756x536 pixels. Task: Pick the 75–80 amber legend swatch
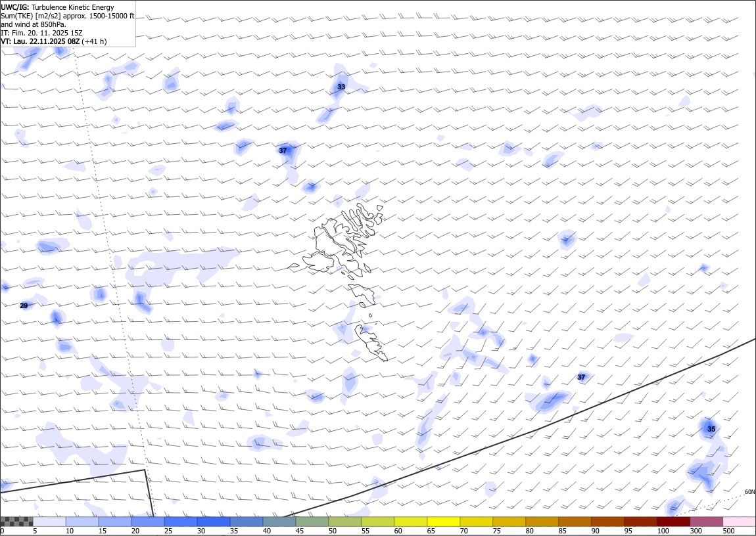tap(509, 522)
